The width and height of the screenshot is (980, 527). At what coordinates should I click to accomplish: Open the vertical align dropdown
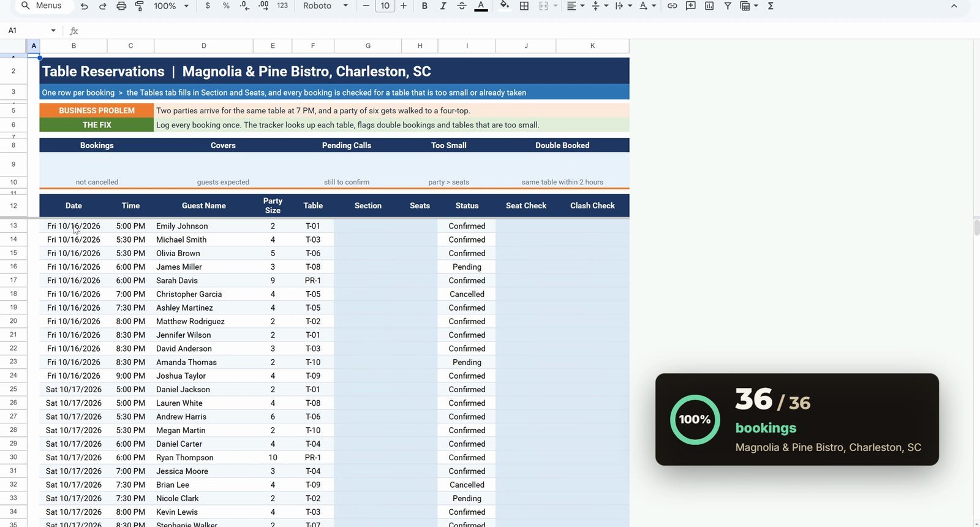pos(600,6)
